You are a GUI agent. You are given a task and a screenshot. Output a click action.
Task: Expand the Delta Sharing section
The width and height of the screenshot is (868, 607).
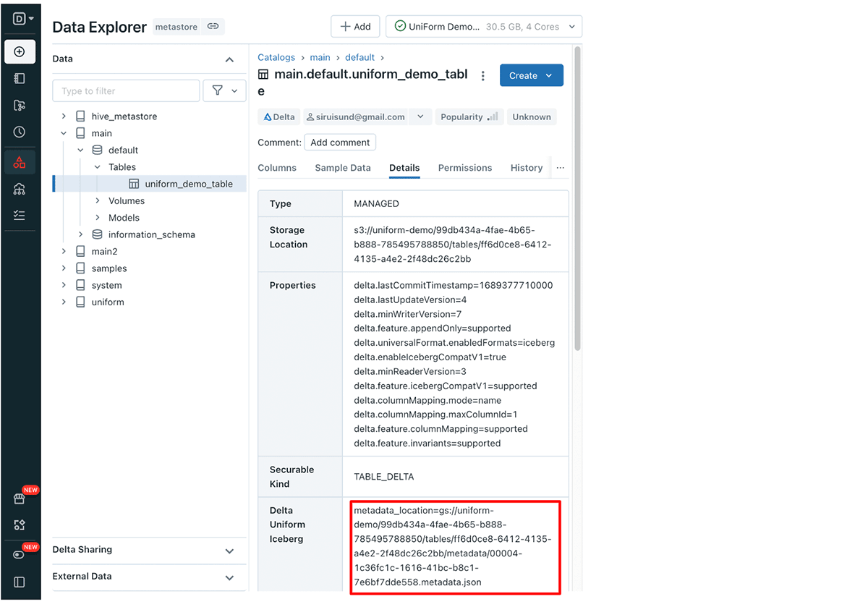(229, 551)
